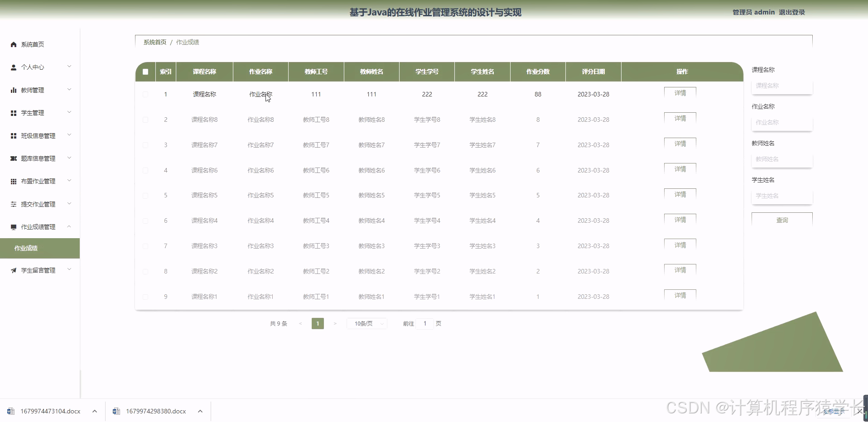This screenshot has width=868, height=422.
Task: Open 详情 for row 课程名称1
Action: click(680, 295)
